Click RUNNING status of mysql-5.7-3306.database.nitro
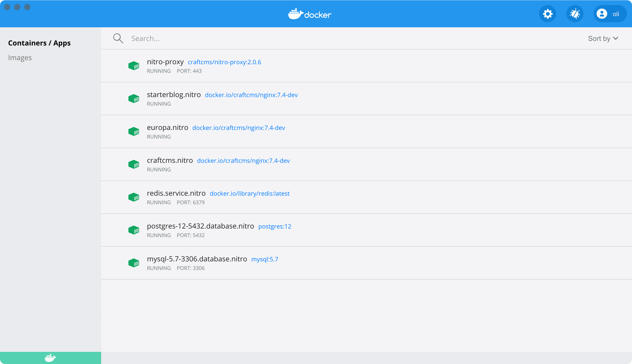Image resolution: width=632 pixels, height=364 pixels. (x=159, y=268)
